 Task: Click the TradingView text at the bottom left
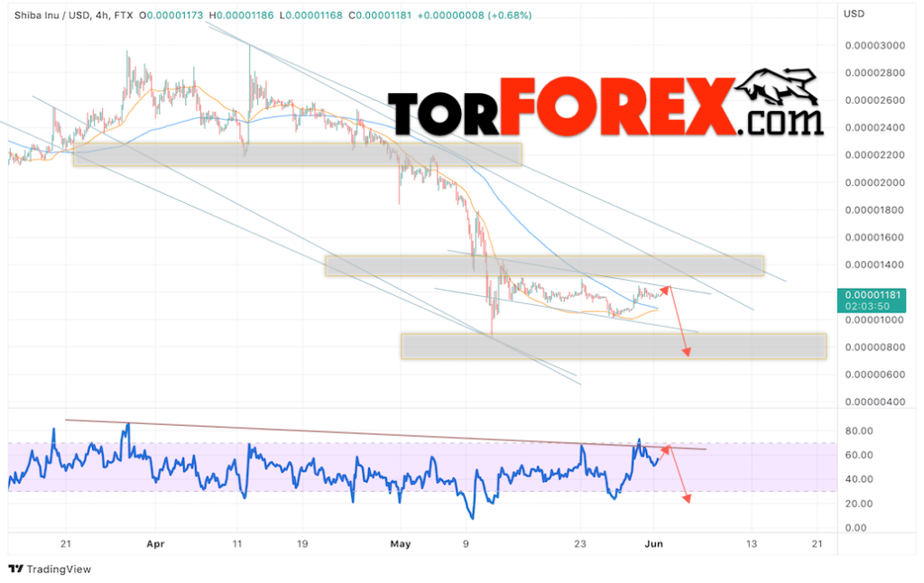59,569
